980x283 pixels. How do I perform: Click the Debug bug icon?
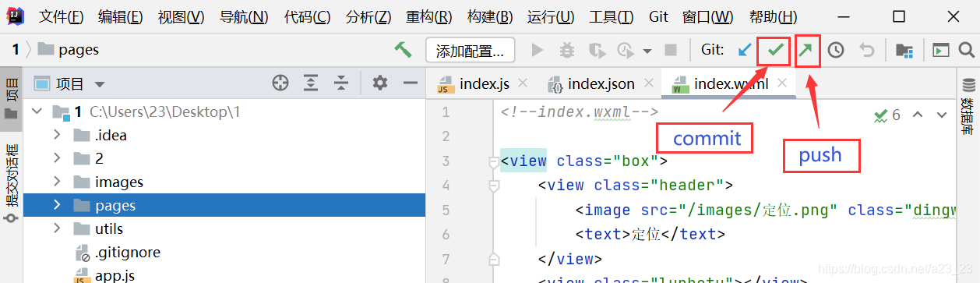(567, 50)
